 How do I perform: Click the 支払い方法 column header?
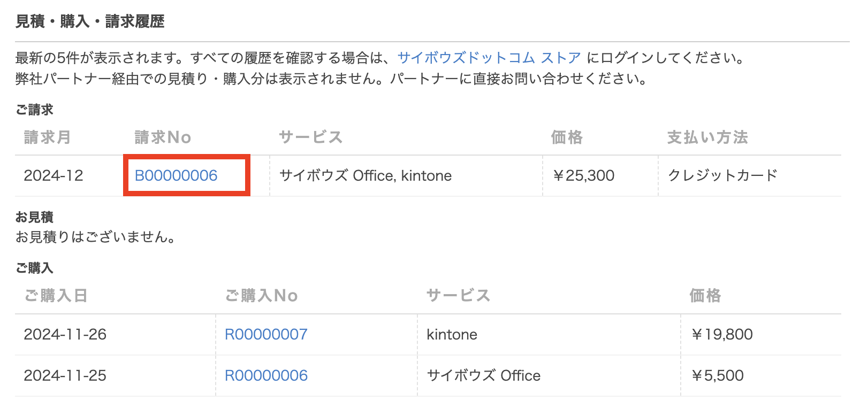[x=707, y=137]
